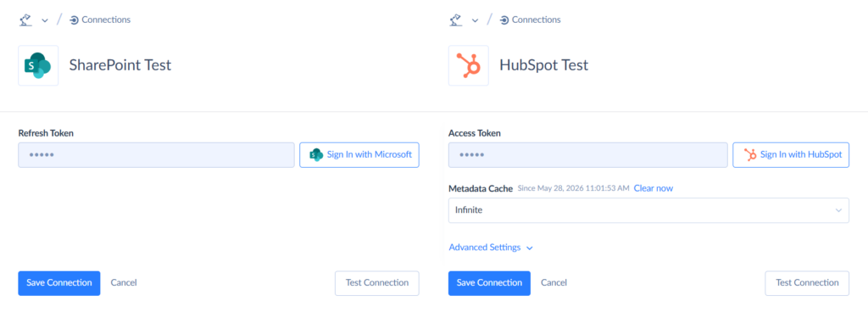This screenshot has height=323, width=868.
Task: Click the Connections icon in SharePoint breadcrumb
Action: [x=75, y=20]
